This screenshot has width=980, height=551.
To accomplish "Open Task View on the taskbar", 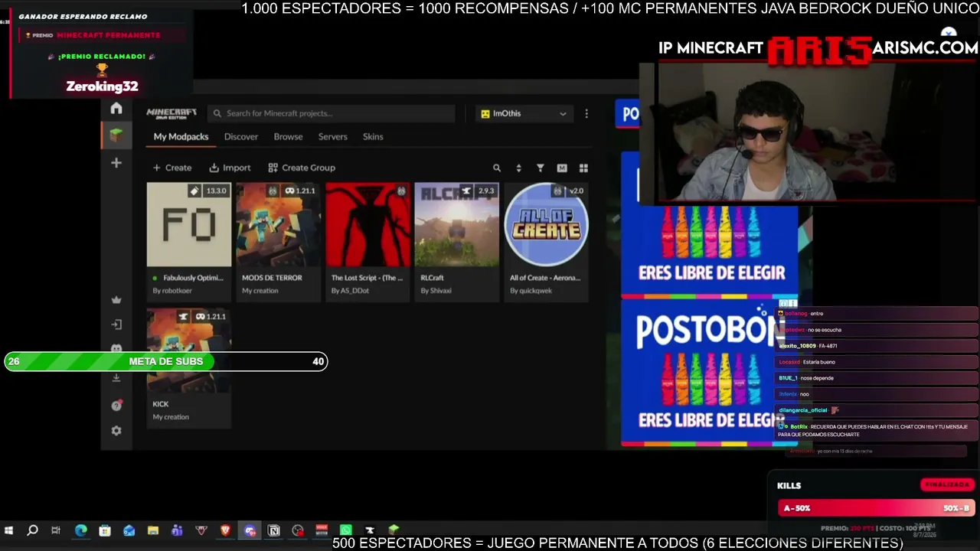I will tap(56, 530).
